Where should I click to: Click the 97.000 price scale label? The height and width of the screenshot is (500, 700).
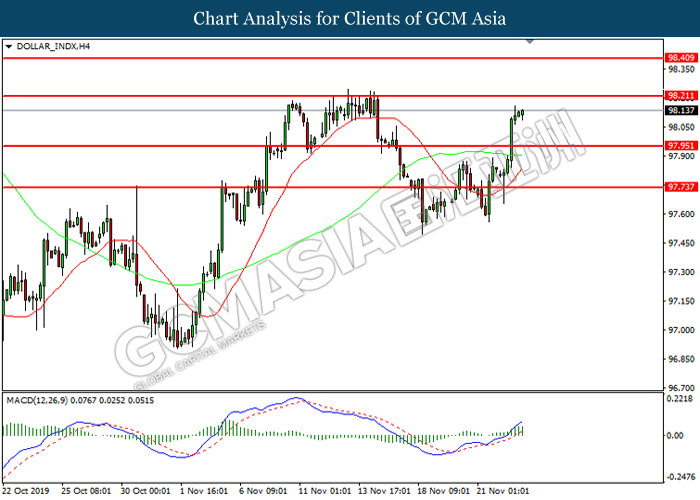coord(681,330)
